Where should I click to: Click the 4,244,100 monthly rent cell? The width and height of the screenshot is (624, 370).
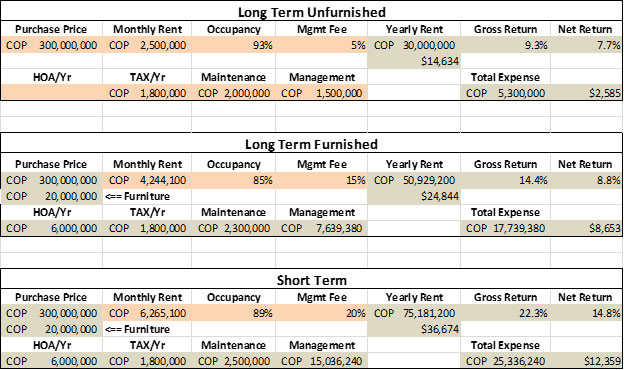147,180
